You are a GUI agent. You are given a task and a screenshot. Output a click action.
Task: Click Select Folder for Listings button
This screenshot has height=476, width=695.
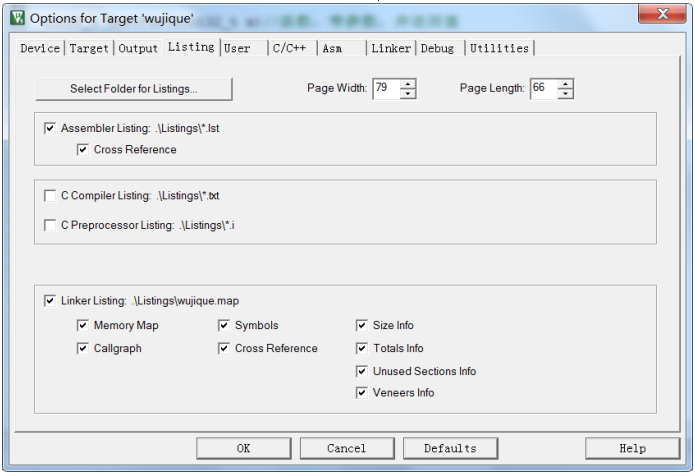134,89
